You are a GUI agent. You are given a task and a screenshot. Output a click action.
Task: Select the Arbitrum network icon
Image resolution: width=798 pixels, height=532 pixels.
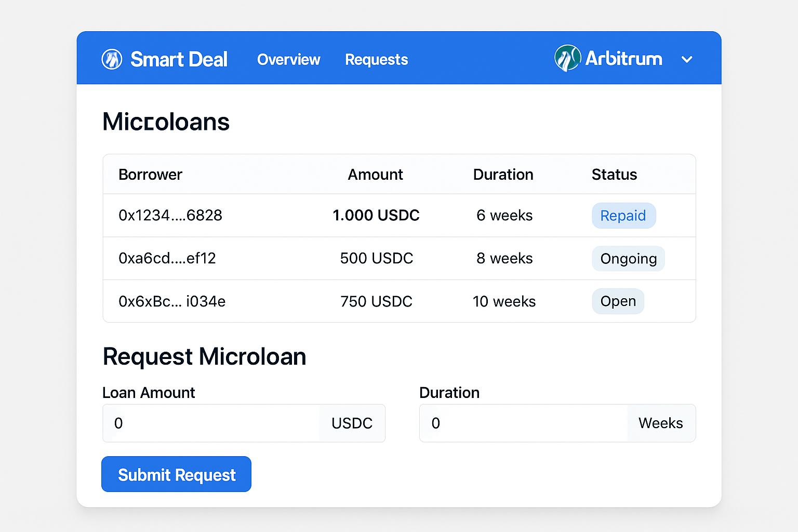pyautogui.click(x=567, y=58)
